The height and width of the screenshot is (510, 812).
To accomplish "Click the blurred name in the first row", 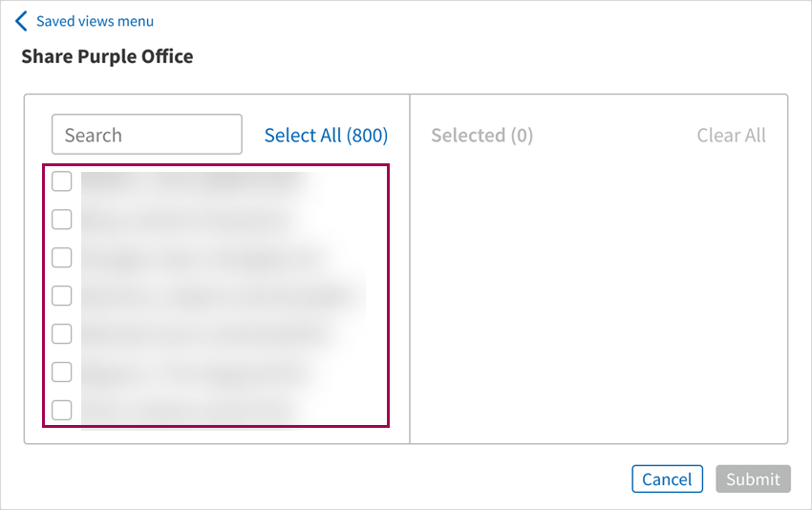I will [191, 181].
